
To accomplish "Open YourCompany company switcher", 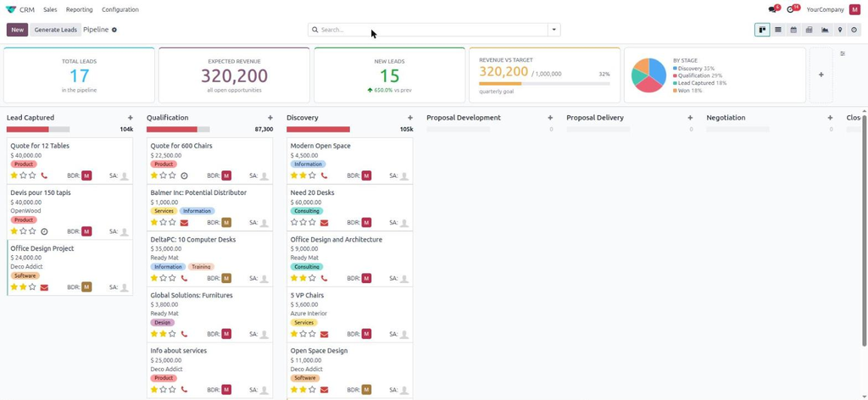I will (825, 9).
